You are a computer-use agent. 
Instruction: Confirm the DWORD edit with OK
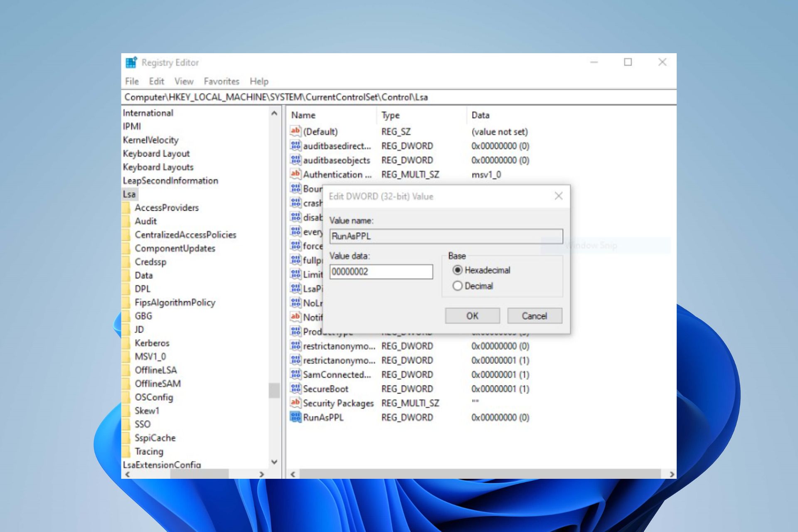coord(472,316)
